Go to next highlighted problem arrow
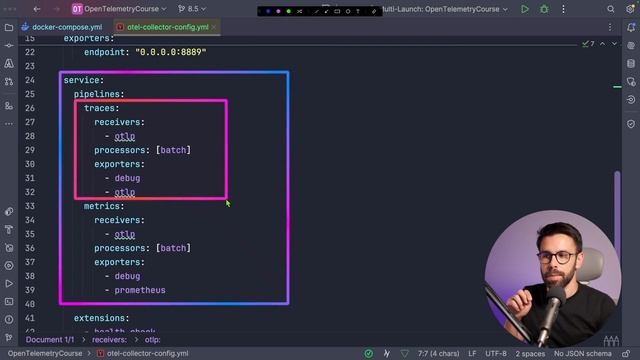Viewport: 640px width, 360px height. coord(614,44)
